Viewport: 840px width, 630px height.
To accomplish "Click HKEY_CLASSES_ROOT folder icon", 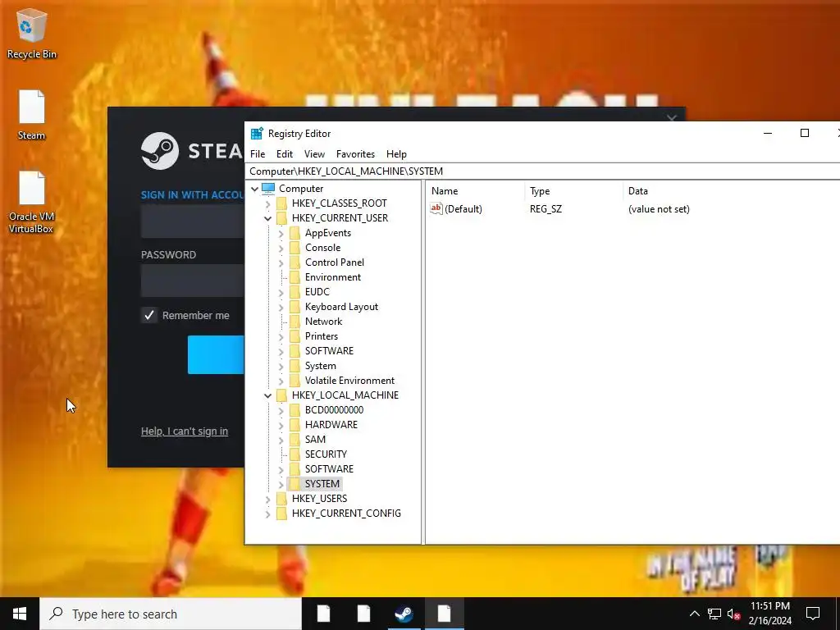I will click(282, 203).
